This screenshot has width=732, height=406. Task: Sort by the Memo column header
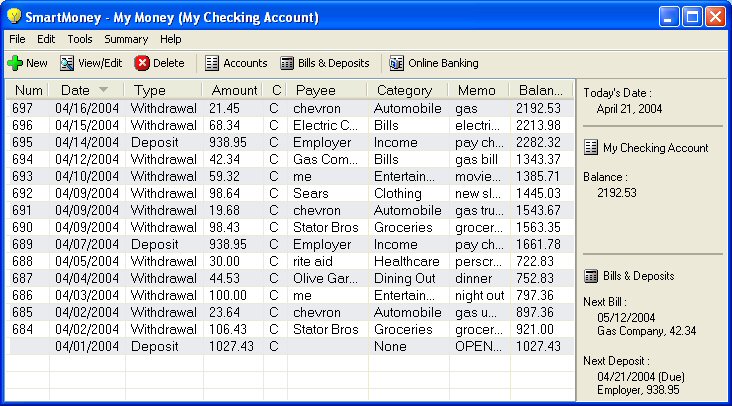[x=479, y=90]
